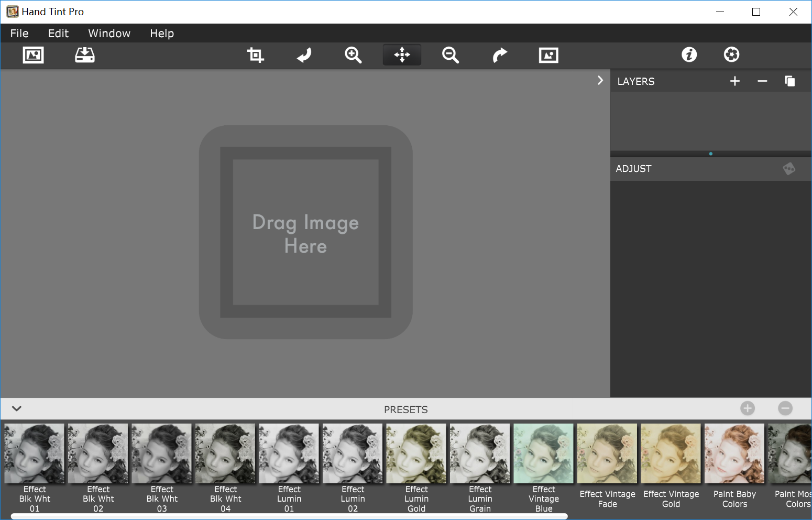Close the Hand Tint Pro window
This screenshot has width=812, height=520.
tap(793, 12)
